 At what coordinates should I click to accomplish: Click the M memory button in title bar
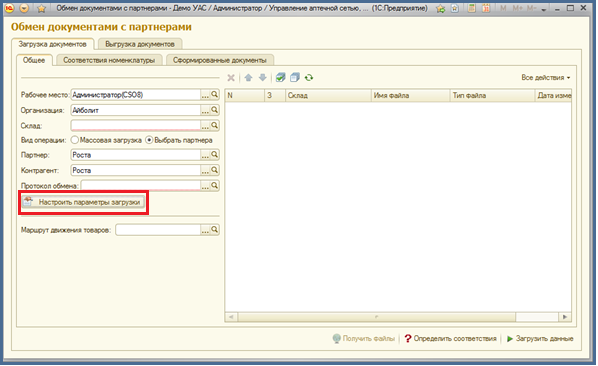tap(503, 8)
